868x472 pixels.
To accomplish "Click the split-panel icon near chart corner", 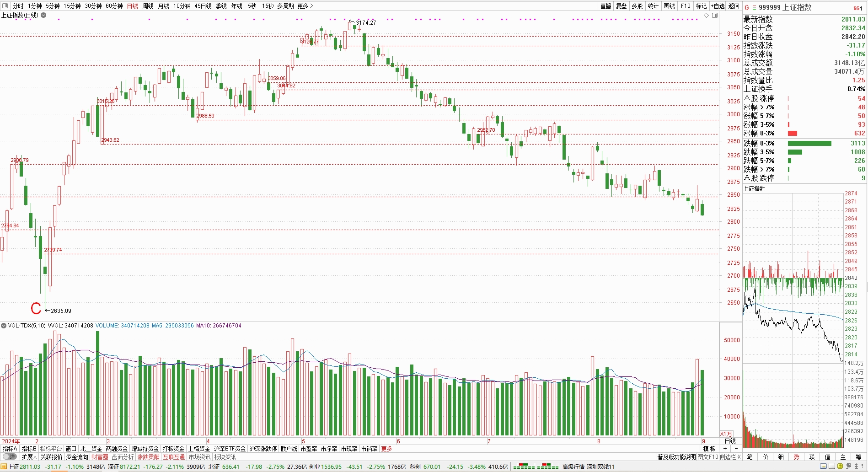I will click(x=715, y=16).
